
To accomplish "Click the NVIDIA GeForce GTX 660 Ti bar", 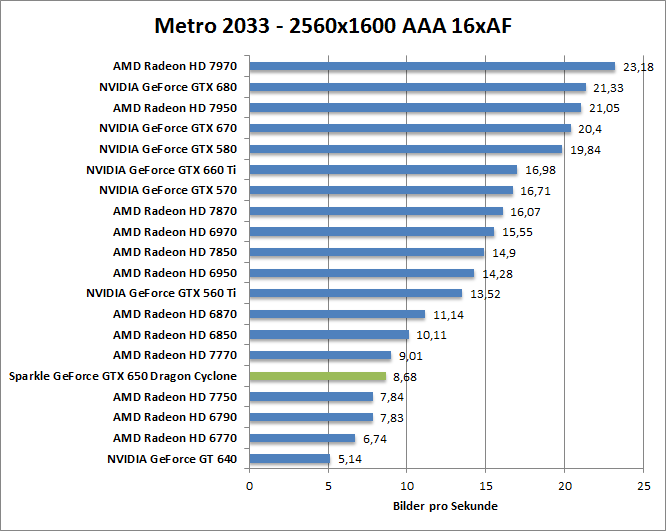I will [382, 170].
